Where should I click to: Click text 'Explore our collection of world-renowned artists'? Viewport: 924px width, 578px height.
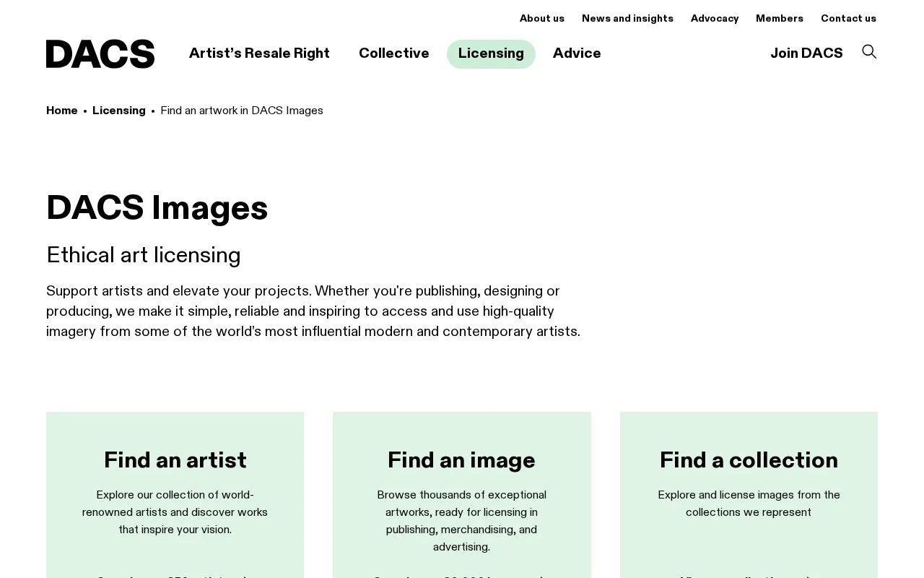(x=175, y=512)
